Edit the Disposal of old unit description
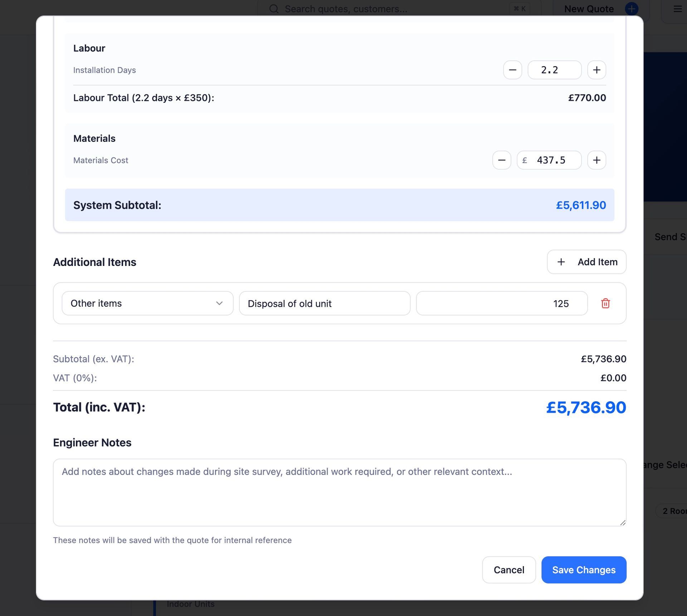The image size is (687, 616). point(325,304)
